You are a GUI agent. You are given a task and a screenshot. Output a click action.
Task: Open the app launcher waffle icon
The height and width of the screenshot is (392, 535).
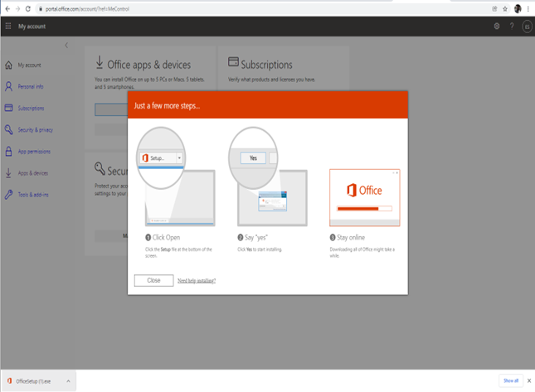tap(8, 27)
